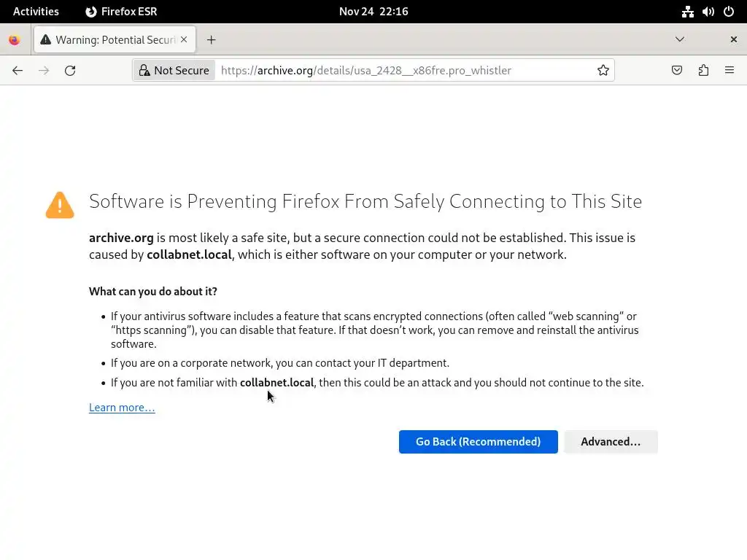Open the Firefox application hamburger menu

(x=729, y=70)
